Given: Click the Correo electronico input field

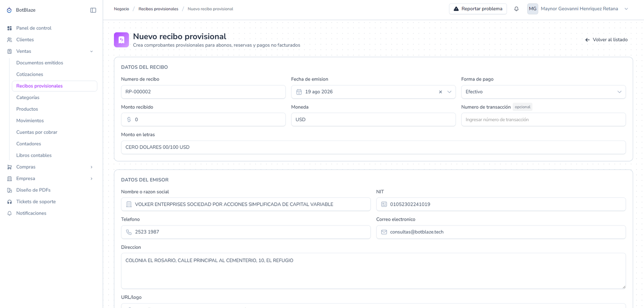Looking at the screenshot, I should tap(501, 232).
